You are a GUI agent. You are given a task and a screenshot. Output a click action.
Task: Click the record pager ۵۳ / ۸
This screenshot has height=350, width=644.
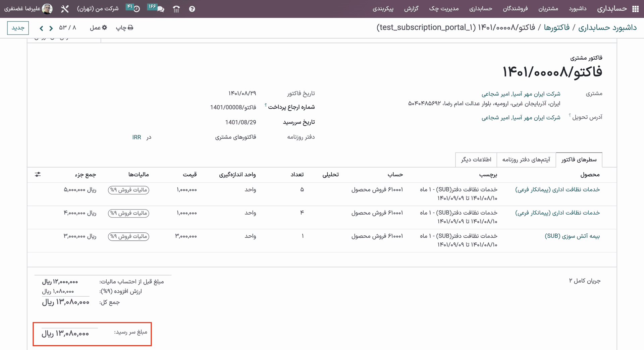[68, 28]
